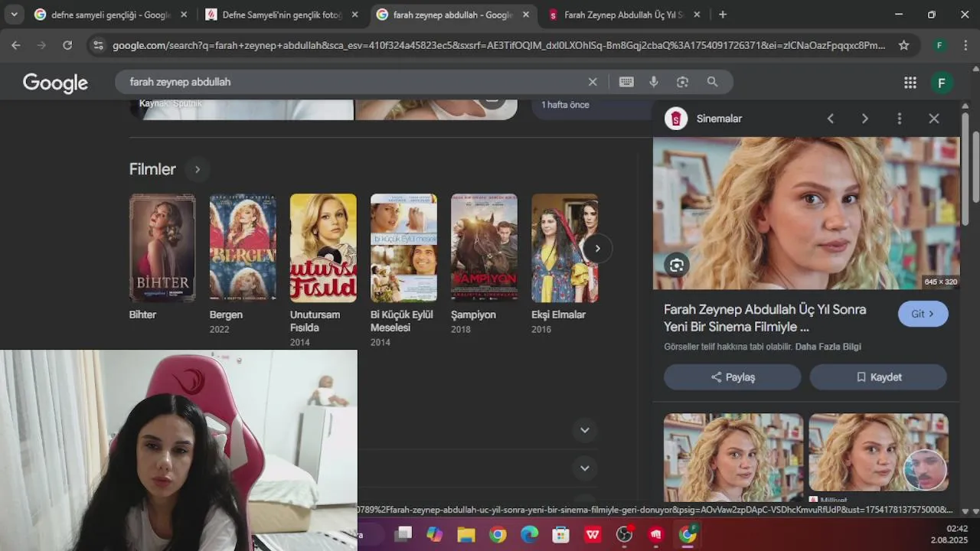Open the tab search dropdown arrow
Image resolution: width=980 pixels, height=551 pixels.
click(14, 15)
